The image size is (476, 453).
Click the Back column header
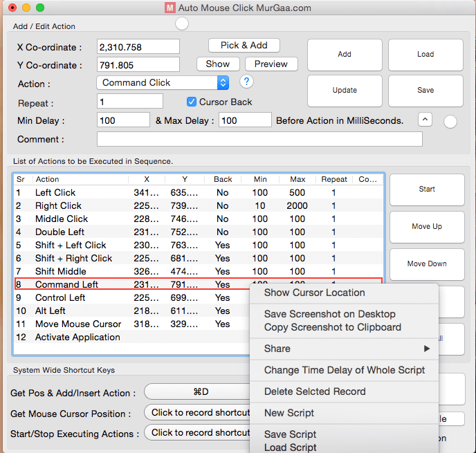(x=223, y=179)
